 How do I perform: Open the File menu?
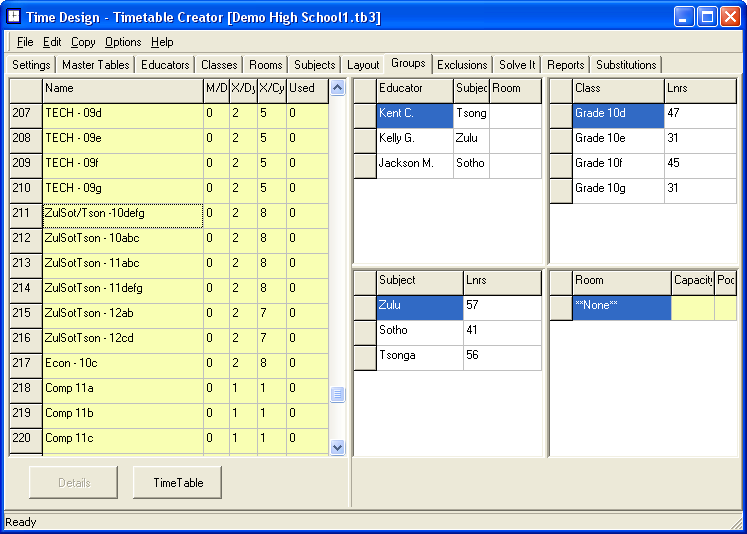click(x=25, y=42)
